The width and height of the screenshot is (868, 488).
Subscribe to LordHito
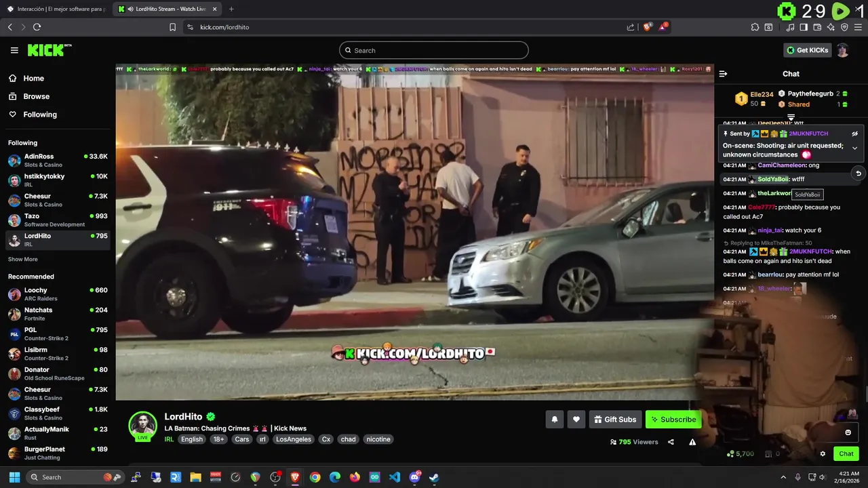tap(673, 420)
